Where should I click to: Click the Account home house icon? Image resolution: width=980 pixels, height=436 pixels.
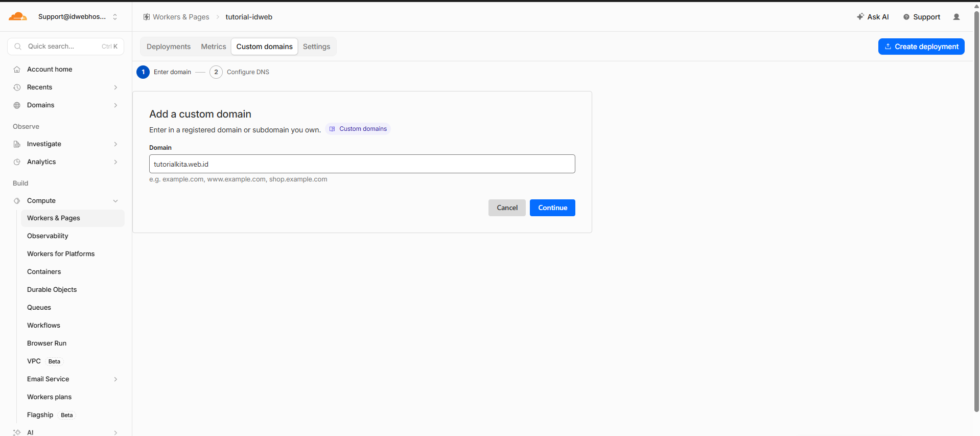(17, 70)
